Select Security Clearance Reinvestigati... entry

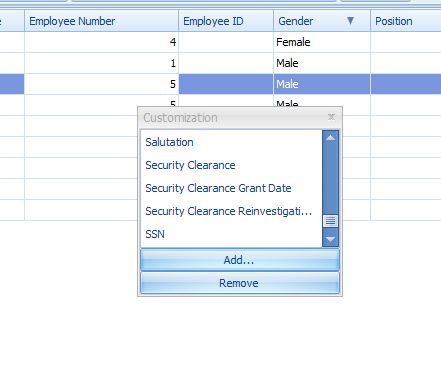pyautogui.click(x=231, y=211)
